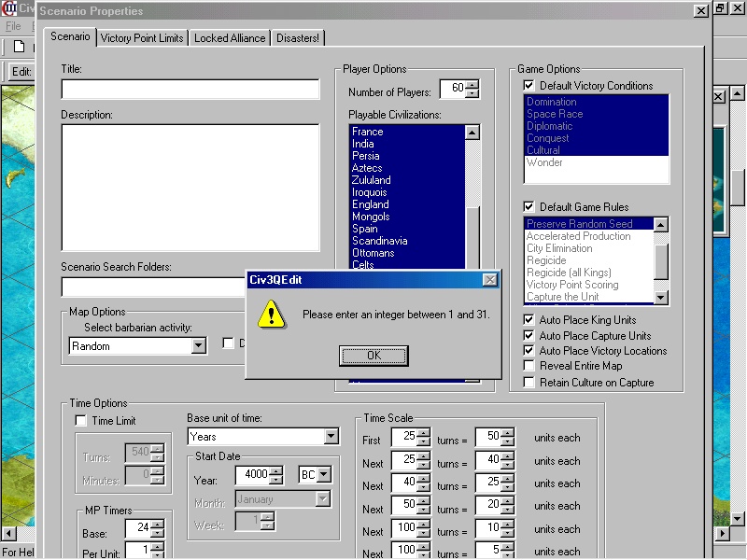Increase First turns count spinner
Viewport: 747px width, 560px height.
click(x=424, y=433)
